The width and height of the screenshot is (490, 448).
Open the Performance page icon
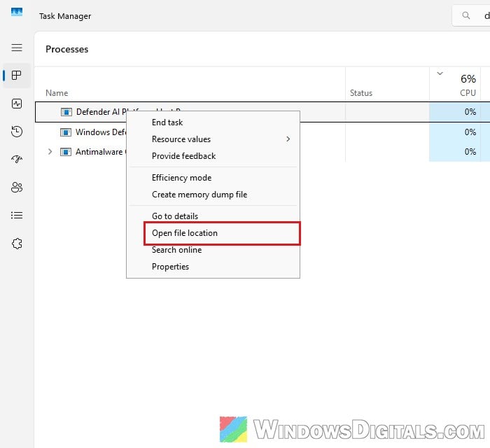click(17, 104)
